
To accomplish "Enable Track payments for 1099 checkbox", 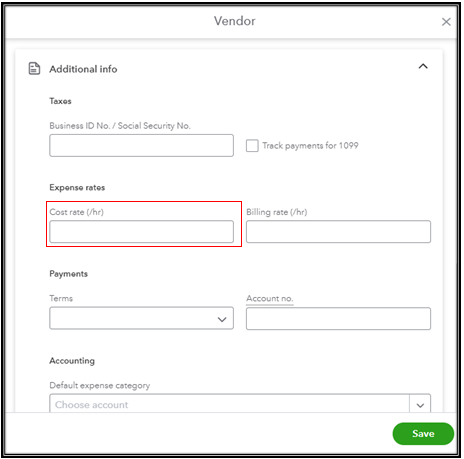I will [x=252, y=146].
